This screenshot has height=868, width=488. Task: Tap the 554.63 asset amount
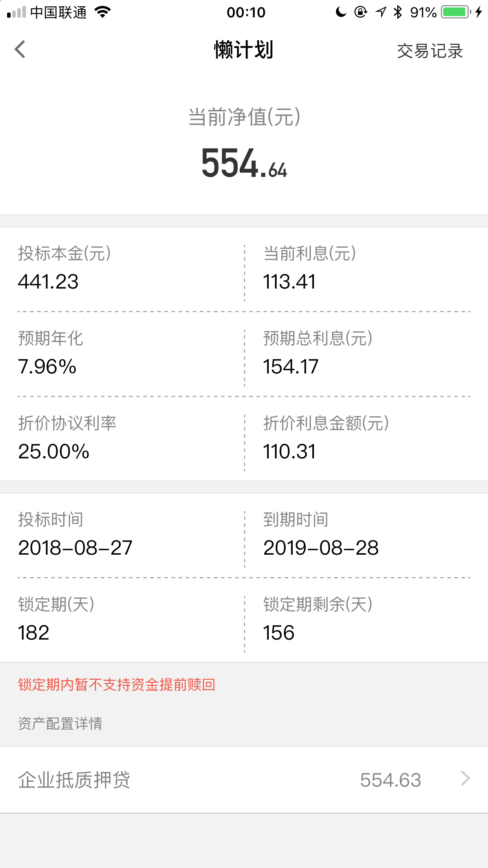click(x=391, y=780)
